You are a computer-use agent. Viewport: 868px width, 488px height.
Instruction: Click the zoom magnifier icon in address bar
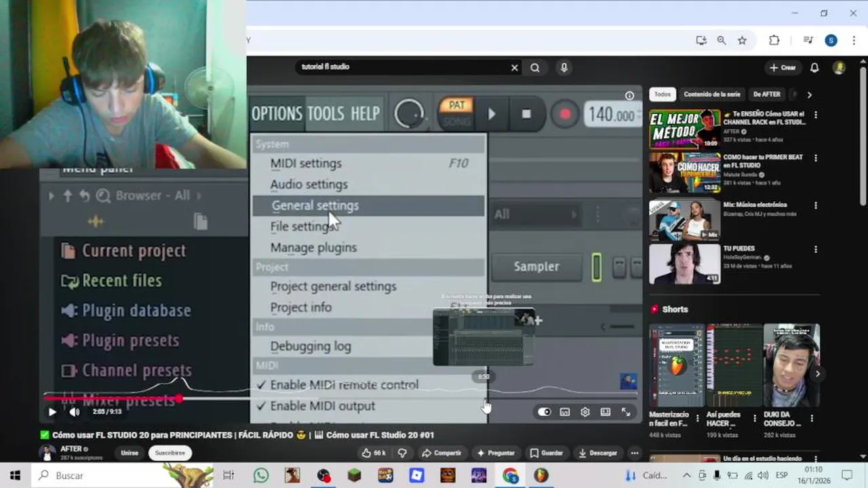(x=722, y=41)
